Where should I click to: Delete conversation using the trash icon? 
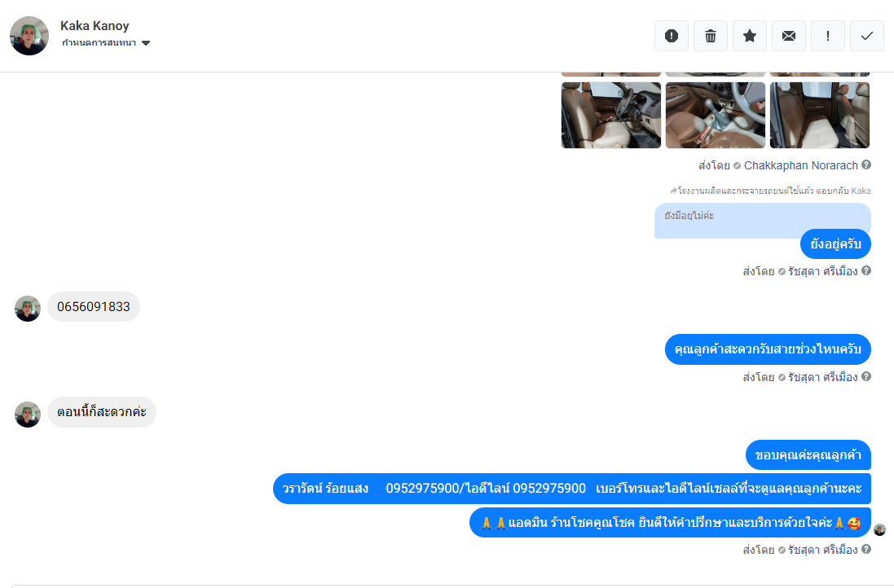711,36
